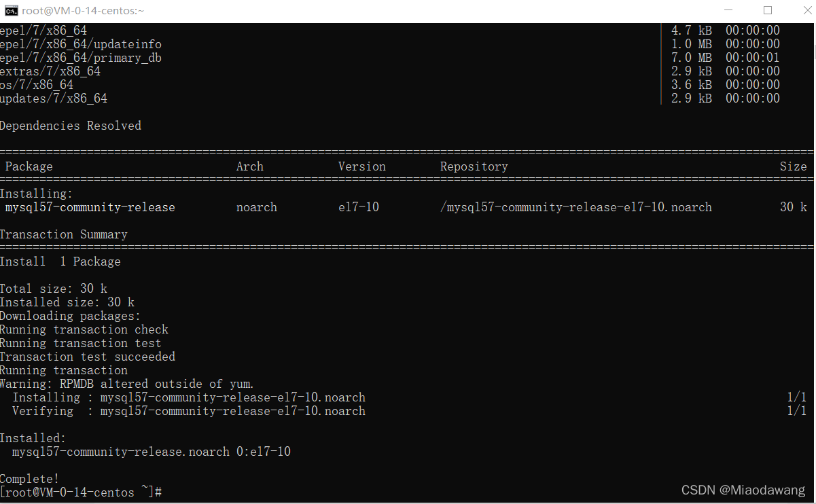Click the 'Repository' column header

[x=474, y=166]
